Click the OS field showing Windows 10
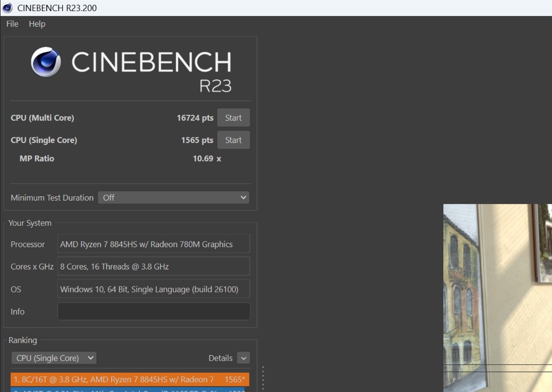552x392 pixels. [x=154, y=289]
